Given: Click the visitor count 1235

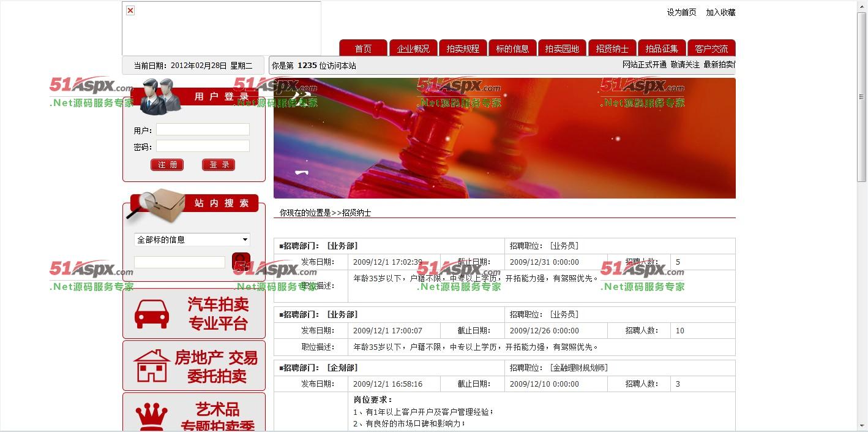Looking at the screenshot, I should pyautogui.click(x=307, y=66).
